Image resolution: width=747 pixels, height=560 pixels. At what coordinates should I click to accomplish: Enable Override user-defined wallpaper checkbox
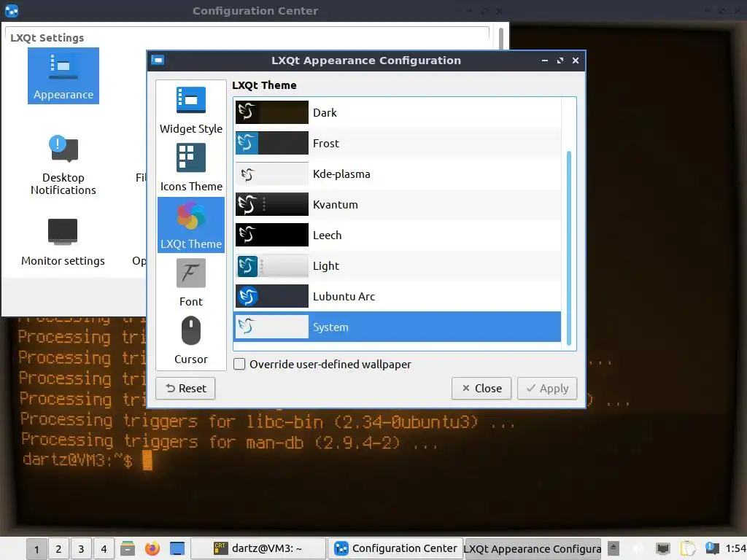pos(239,365)
